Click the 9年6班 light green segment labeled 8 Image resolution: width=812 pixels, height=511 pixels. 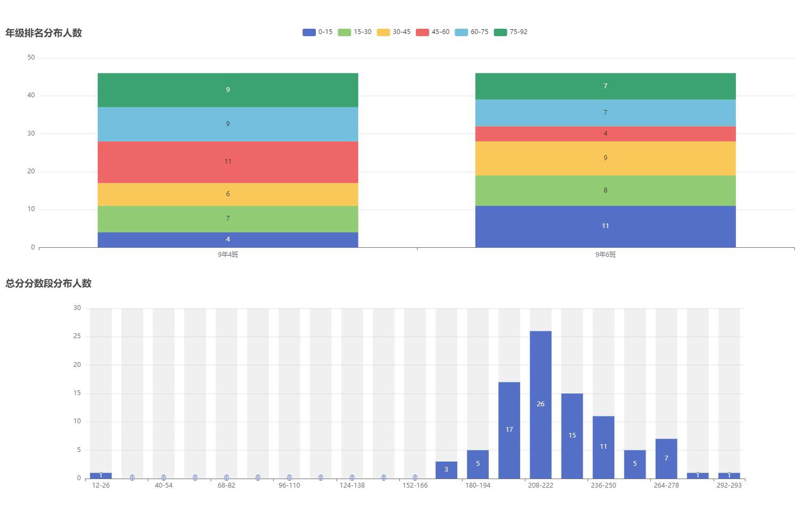click(x=605, y=190)
